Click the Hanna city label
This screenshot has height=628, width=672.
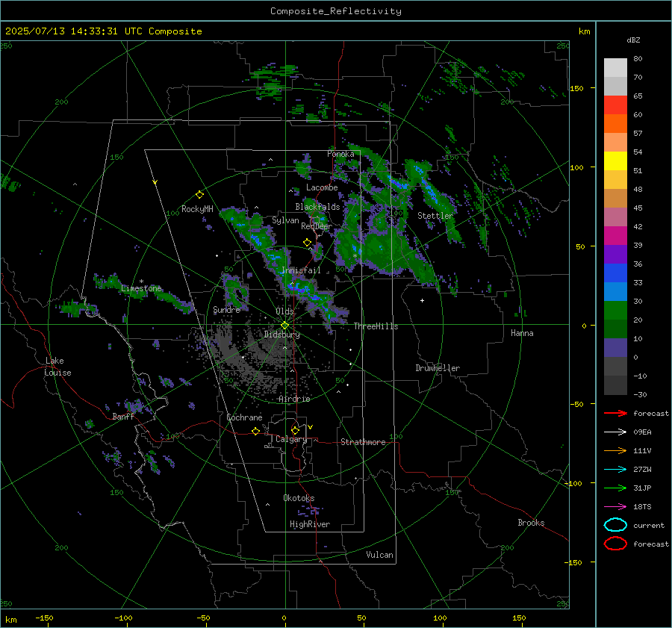click(522, 333)
